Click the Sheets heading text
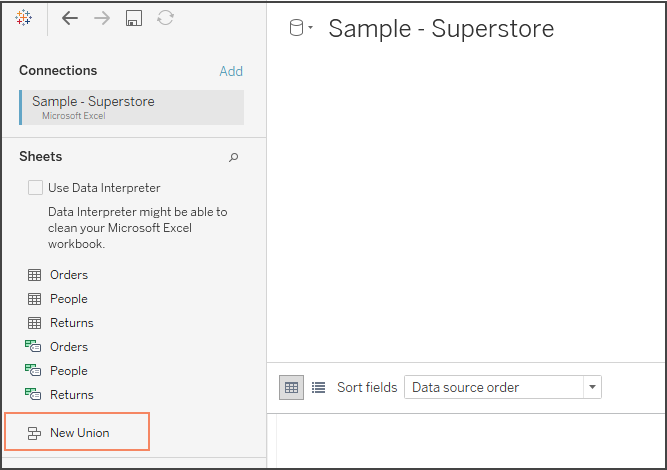Image resolution: width=667 pixels, height=470 pixels. point(40,157)
